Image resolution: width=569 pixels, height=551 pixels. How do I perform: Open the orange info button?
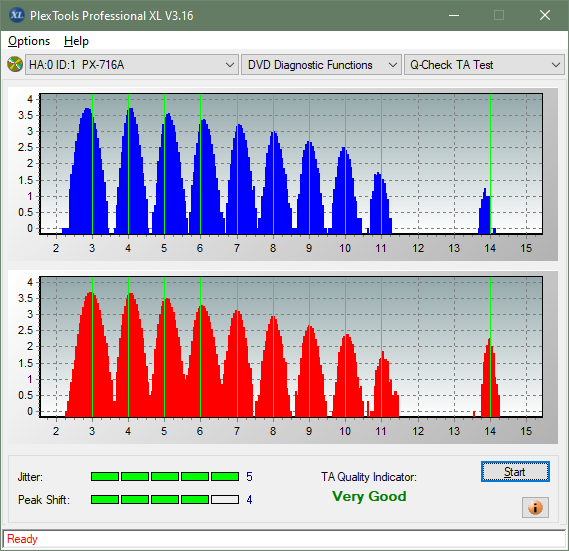pos(535,507)
